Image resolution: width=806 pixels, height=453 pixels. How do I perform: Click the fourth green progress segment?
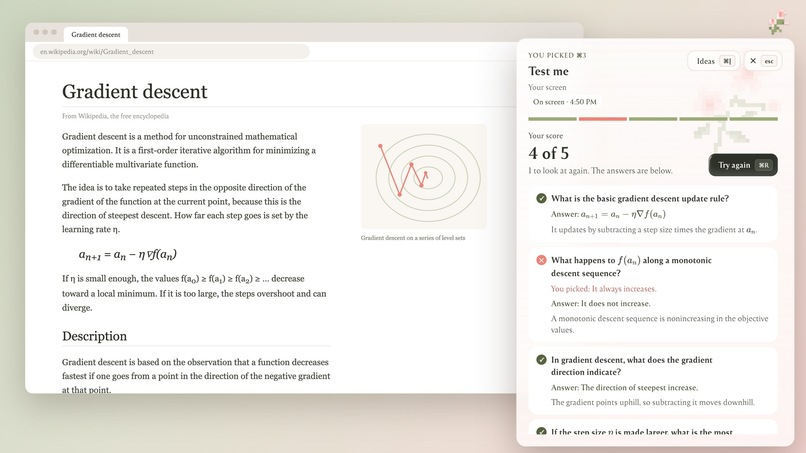(x=703, y=119)
